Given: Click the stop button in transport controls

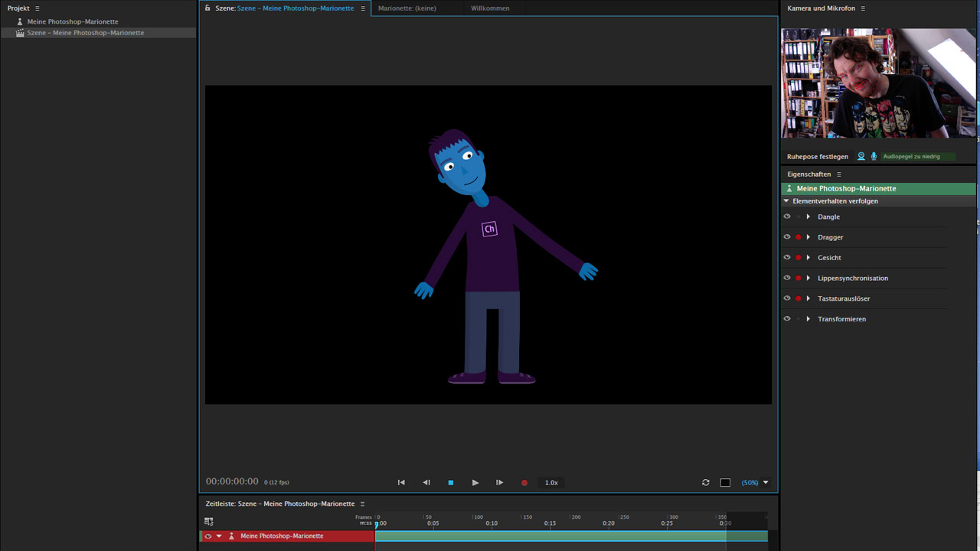Looking at the screenshot, I should (451, 483).
